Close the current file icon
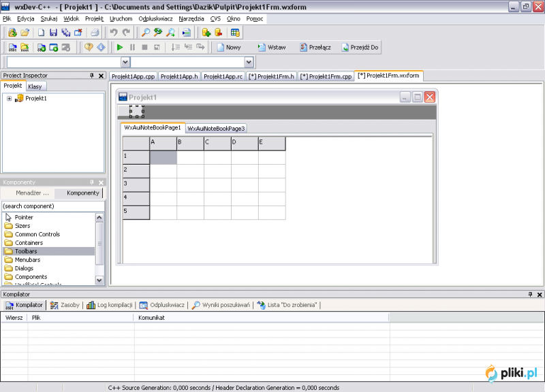 78,33
